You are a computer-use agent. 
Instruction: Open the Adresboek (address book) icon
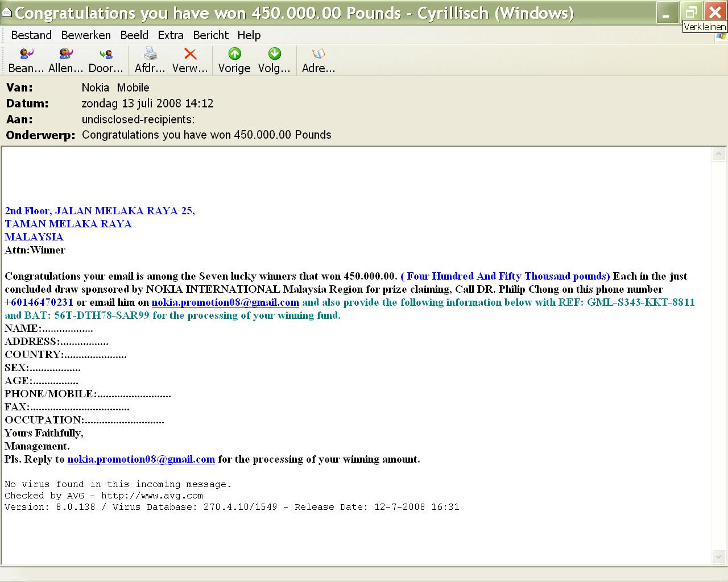318,55
